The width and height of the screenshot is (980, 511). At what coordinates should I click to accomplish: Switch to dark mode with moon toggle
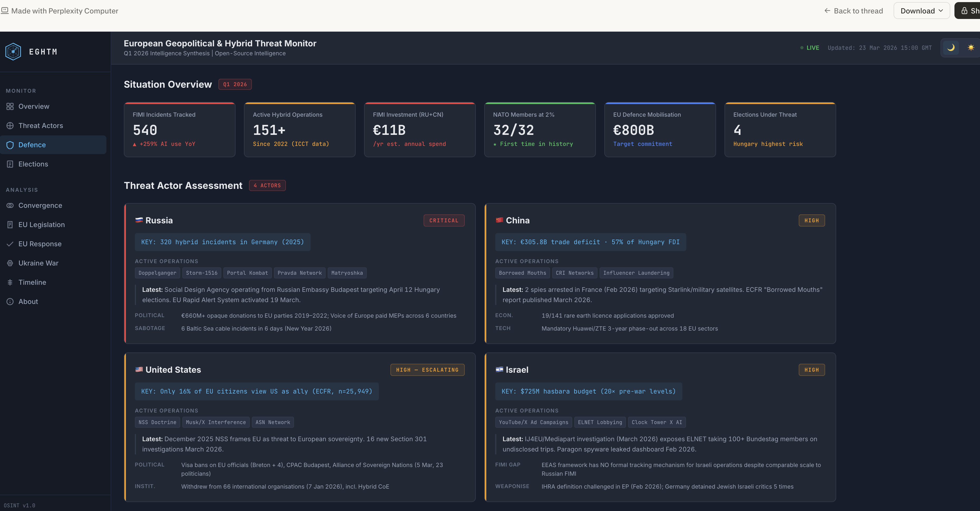(x=951, y=48)
